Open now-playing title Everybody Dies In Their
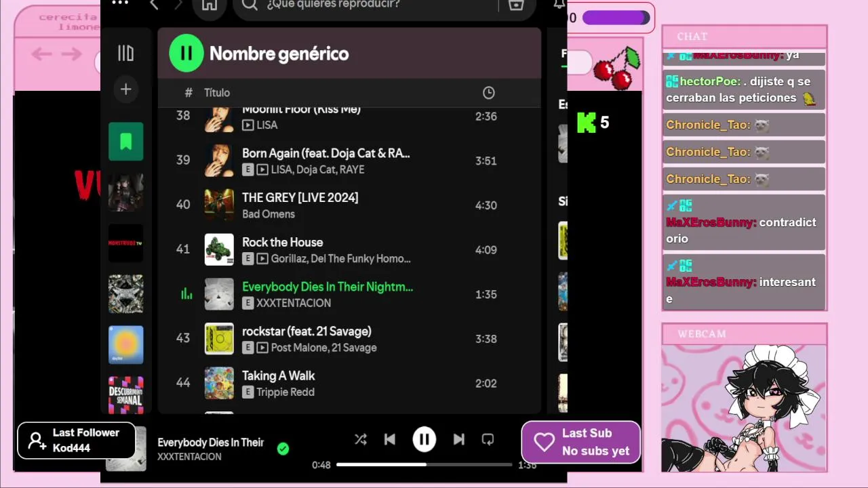The height and width of the screenshot is (488, 868). click(x=210, y=443)
